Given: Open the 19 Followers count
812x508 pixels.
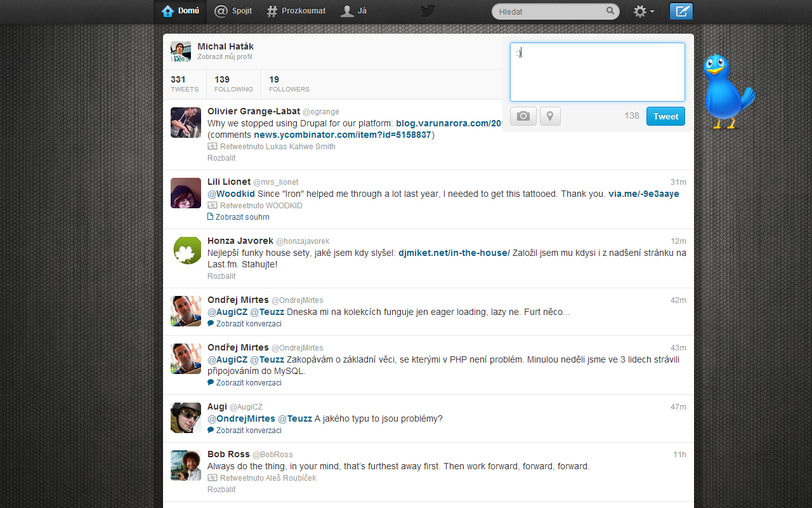Looking at the screenshot, I should (289, 84).
